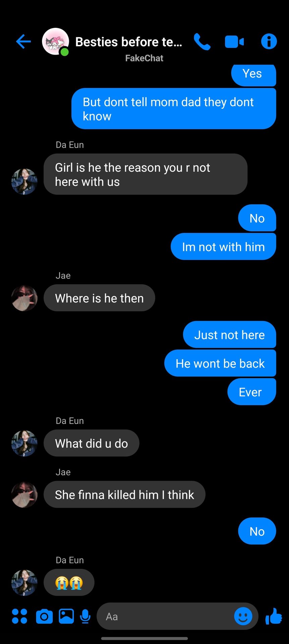Tap Da Eun's avatar beside 'What did u do'

pos(25,443)
